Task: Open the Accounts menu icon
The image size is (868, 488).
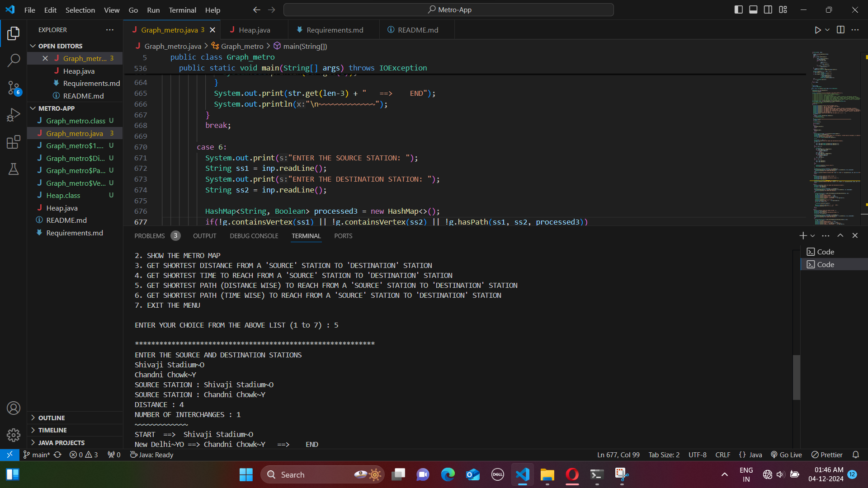Action: [x=14, y=408]
